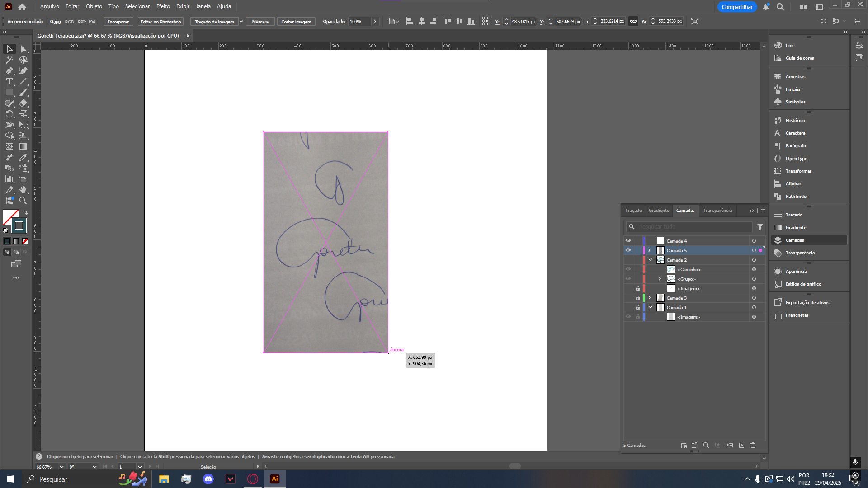Hide Camada 4 layer visibility
Viewport: 868px width, 488px height.
point(628,241)
